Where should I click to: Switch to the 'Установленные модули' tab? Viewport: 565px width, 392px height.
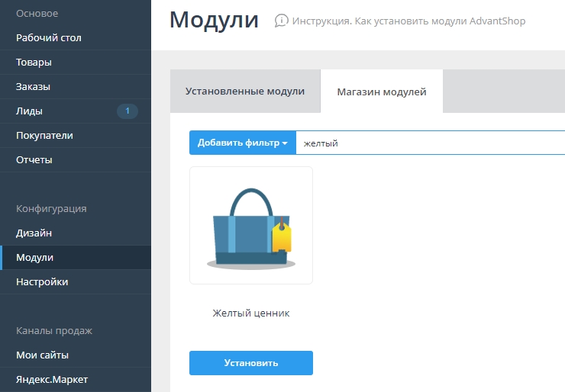[x=244, y=91]
